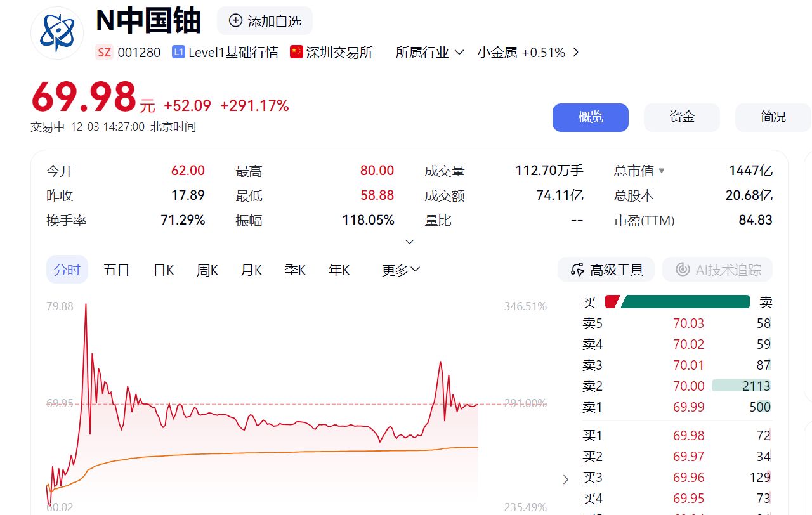Click the SZ exchange badge icon
This screenshot has width=812, height=515.
point(104,53)
